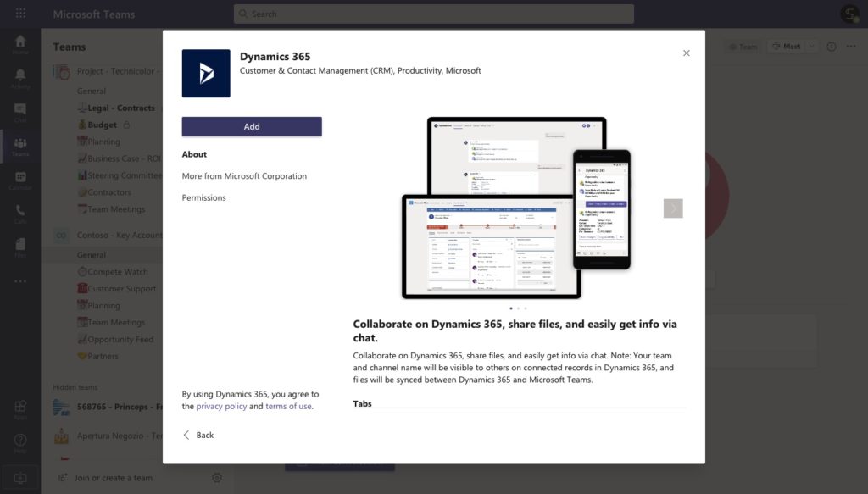This screenshot has height=494, width=868.
Task: Open the Steering Committee channel
Action: (120, 175)
